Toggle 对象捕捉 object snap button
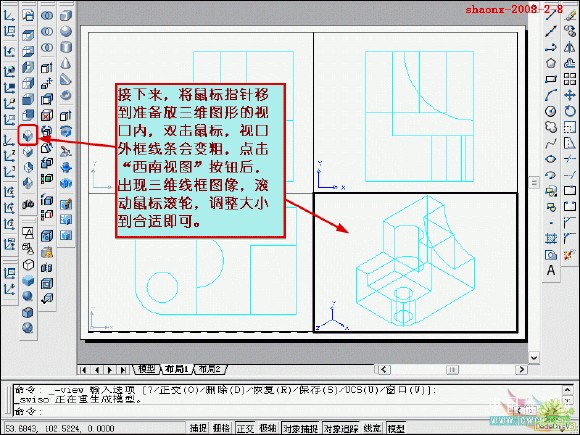 click(x=301, y=428)
